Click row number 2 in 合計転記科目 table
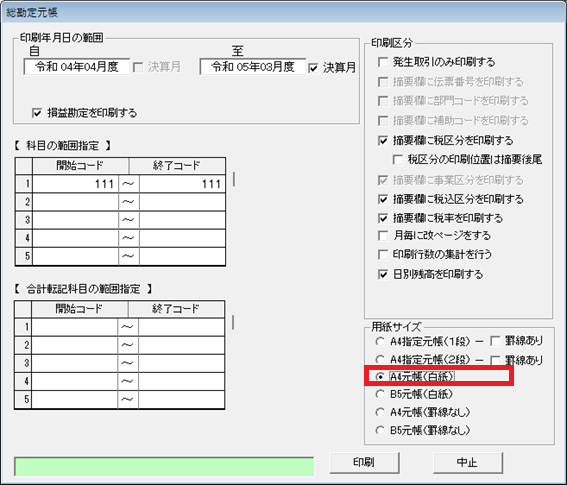Image resolution: width=567 pixels, height=485 pixels. [x=24, y=345]
